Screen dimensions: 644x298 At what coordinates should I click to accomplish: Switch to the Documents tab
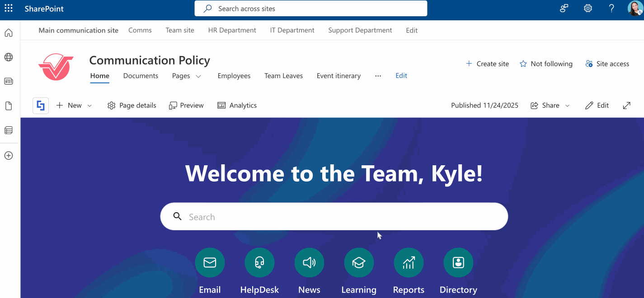(x=141, y=76)
